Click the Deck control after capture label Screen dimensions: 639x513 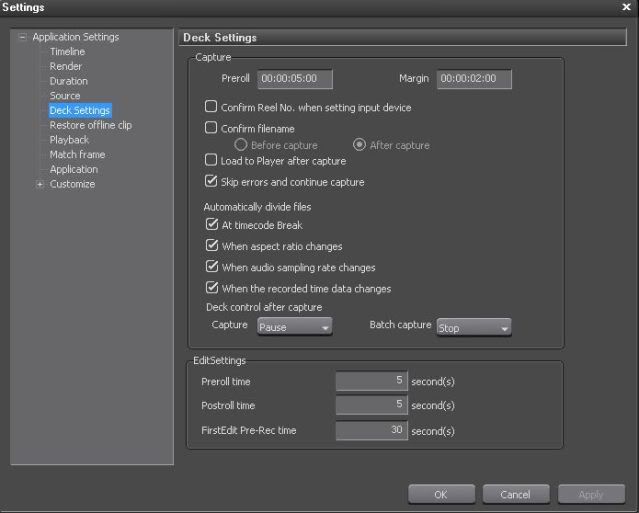pyautogui.click(x=264, y=307)
